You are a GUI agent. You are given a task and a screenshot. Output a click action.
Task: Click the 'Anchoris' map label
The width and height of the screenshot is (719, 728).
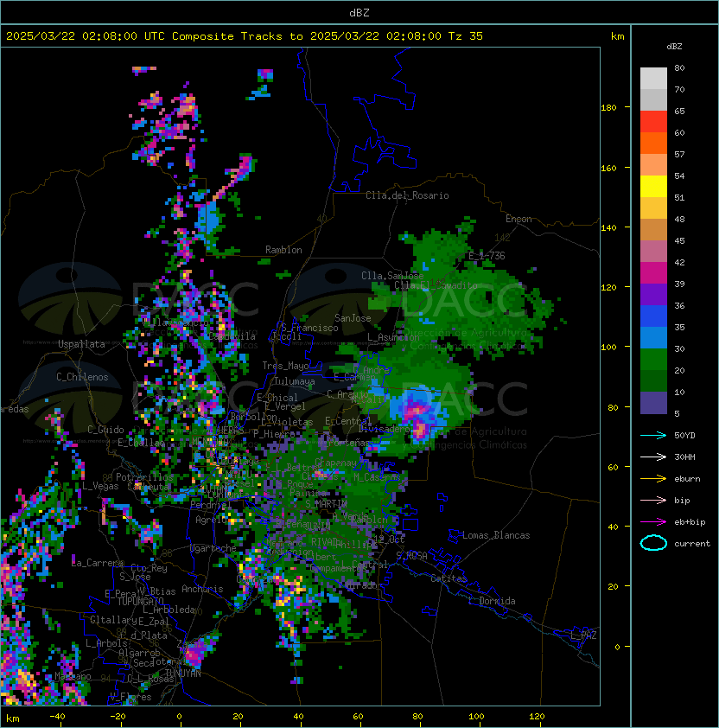tap(202, 589)
